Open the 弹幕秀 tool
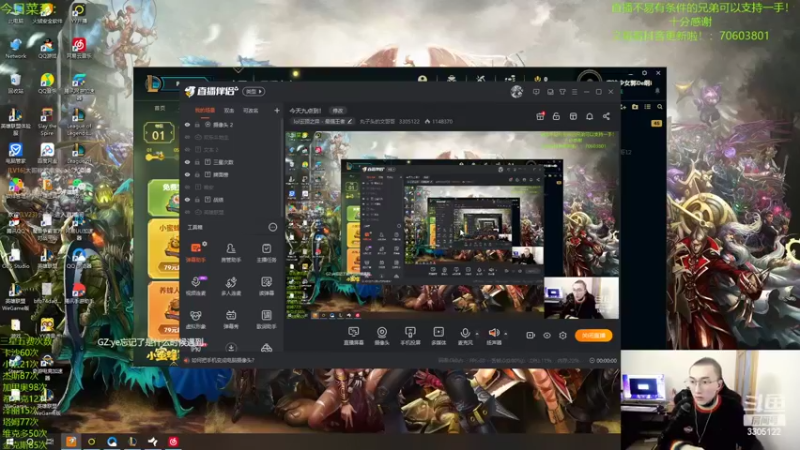Image resolution: width=800 pixels, height=450 pixels. (231, 319)
